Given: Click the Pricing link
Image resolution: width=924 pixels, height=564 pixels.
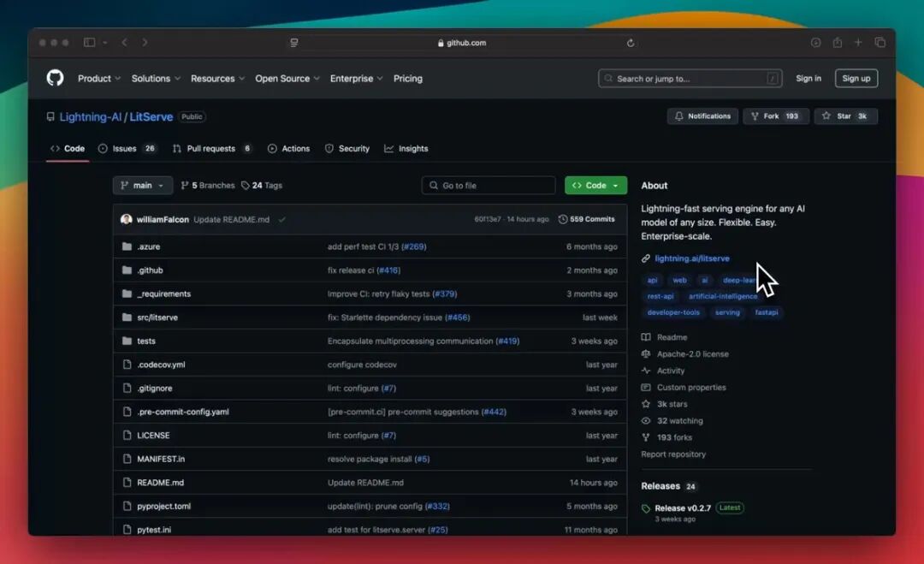Looking at the screenshot, I should point(408,79).
